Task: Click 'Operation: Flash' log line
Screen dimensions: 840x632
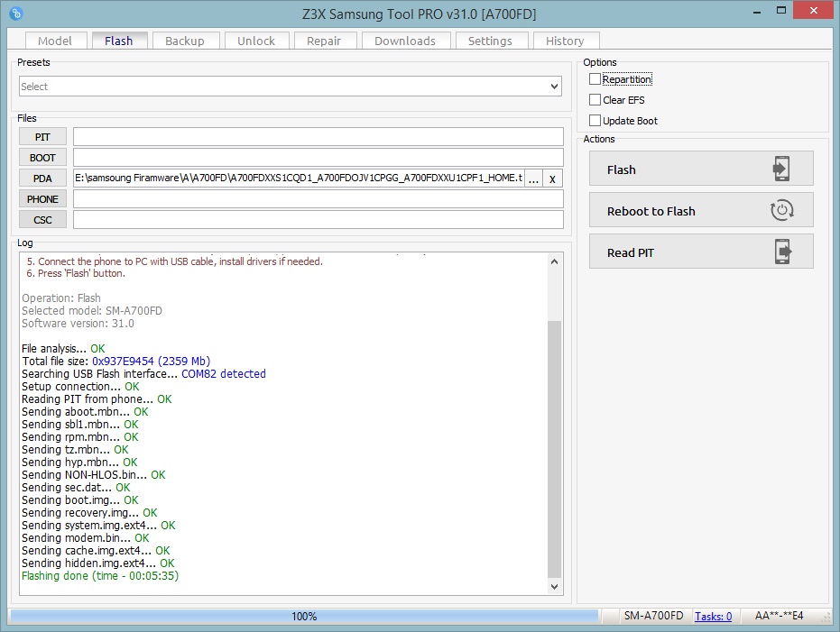Action: tap(61, 298)
